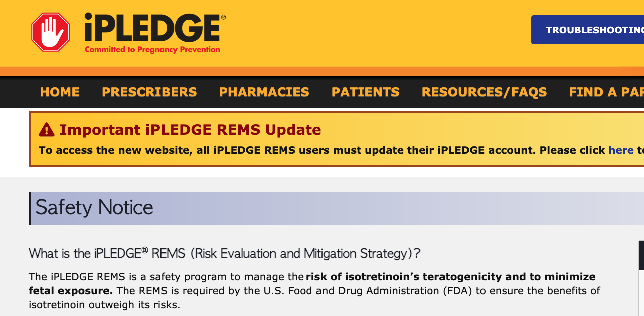Viewport: 644px width, 316px height.
Task: Click the "Important iPLEDGE REMS Update" heading
Action: pyautogui.click(x=190, y=130)
